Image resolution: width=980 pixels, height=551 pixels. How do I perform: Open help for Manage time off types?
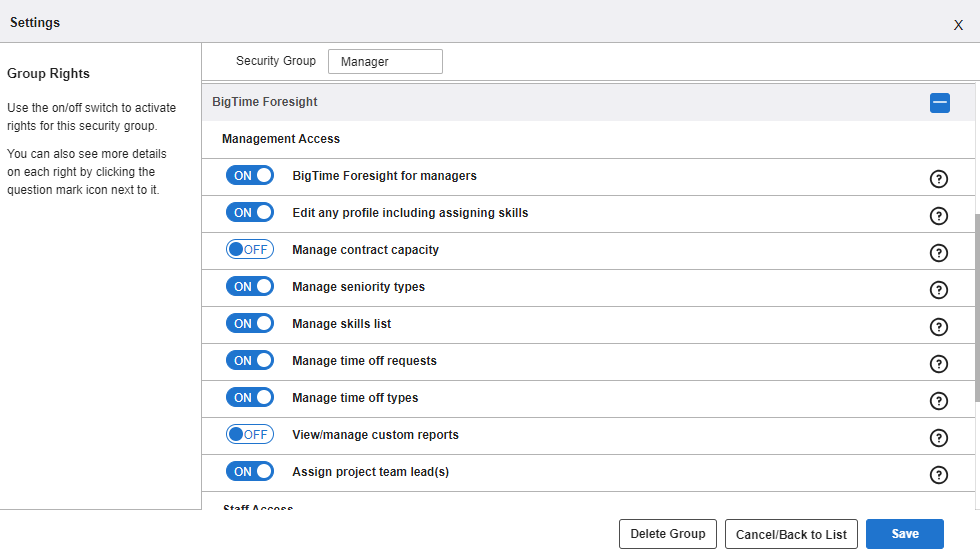(x=938, y=401)
